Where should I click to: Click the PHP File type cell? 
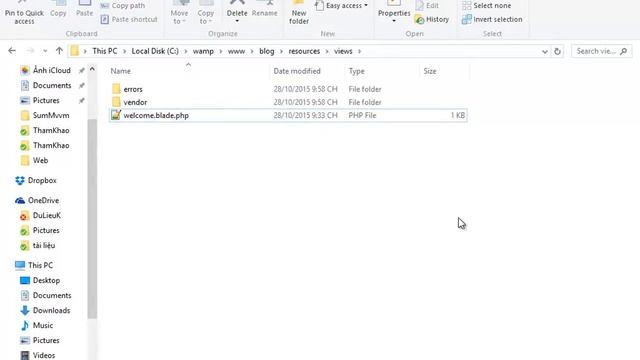(362, 115)
